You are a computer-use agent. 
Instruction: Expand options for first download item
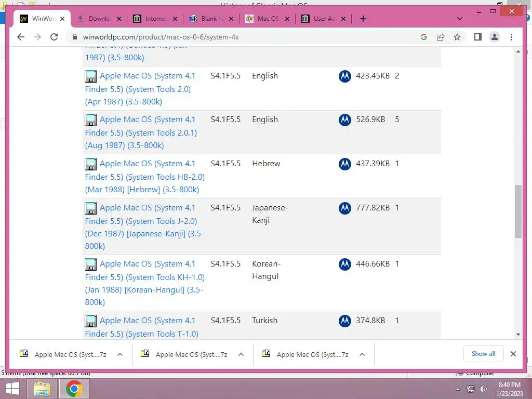(120, 354)
